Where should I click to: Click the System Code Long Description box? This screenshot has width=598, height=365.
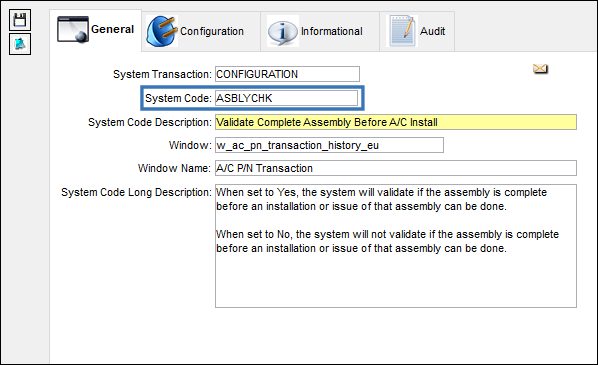[396, 246]
